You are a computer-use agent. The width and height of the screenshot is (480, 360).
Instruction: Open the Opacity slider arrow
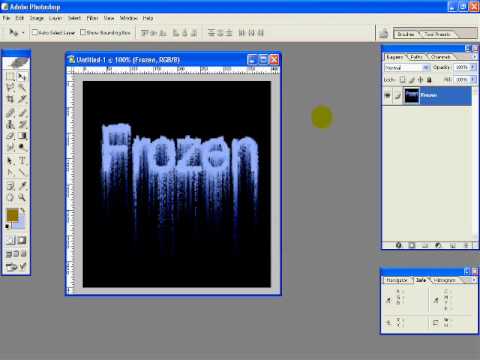[x=473, y=67]
